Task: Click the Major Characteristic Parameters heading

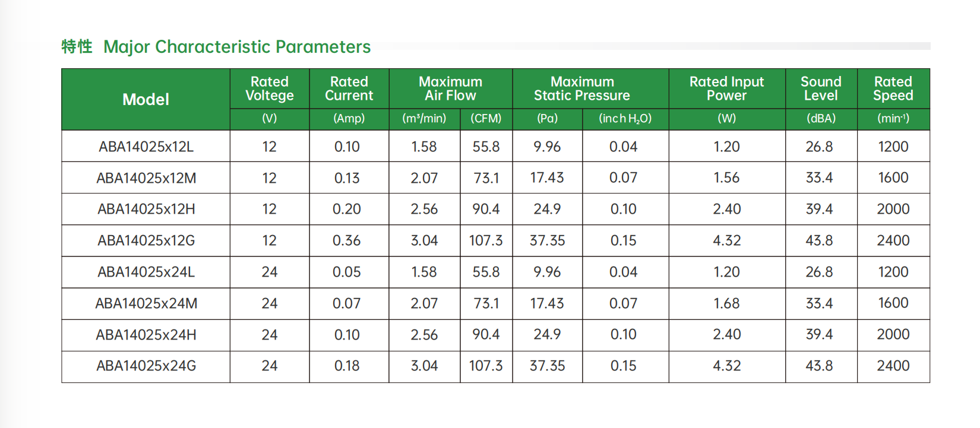Action: (237, 47)
